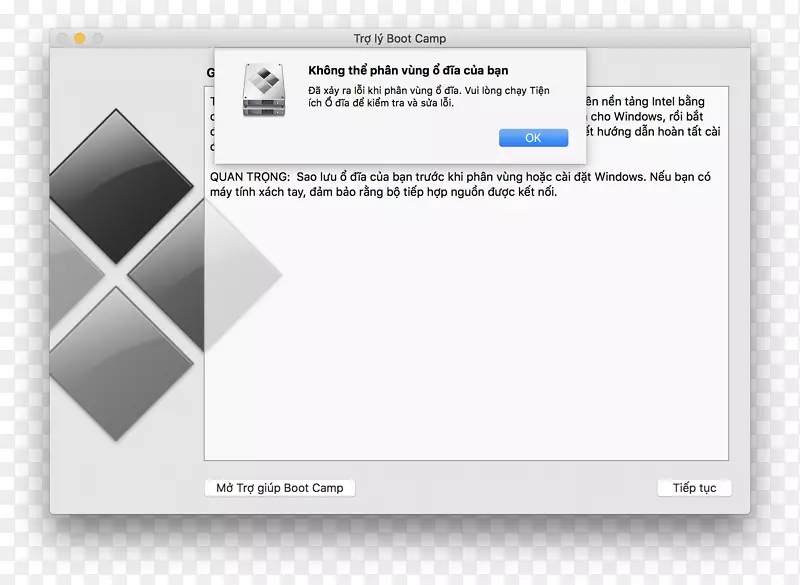This screenshot has width=800, height=585.
Task: Open Mở Trợ giúp Boot Camp help
Action: point(280,488)
